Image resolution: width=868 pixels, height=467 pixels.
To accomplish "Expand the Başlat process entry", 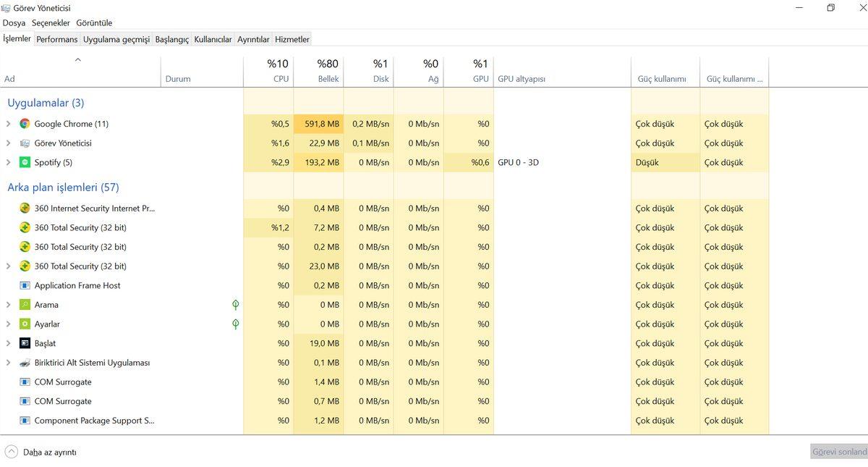I will pyautogui.click(x=10, y=343).
